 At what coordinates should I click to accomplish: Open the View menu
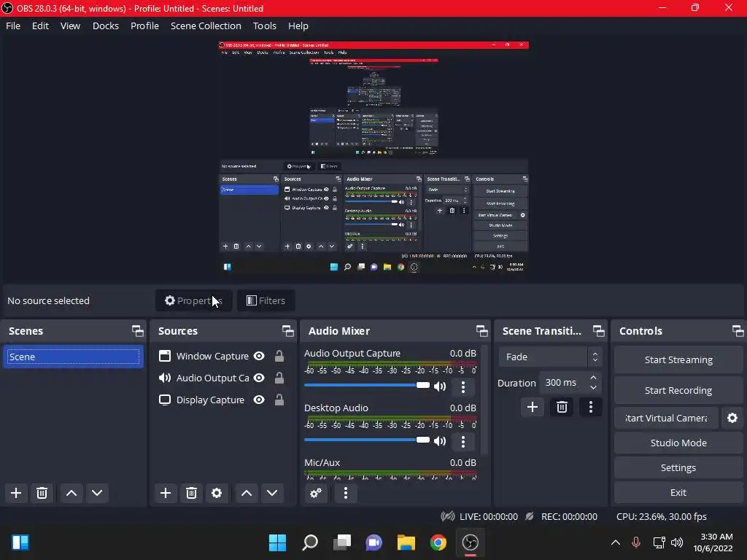(x=70, y=26)
